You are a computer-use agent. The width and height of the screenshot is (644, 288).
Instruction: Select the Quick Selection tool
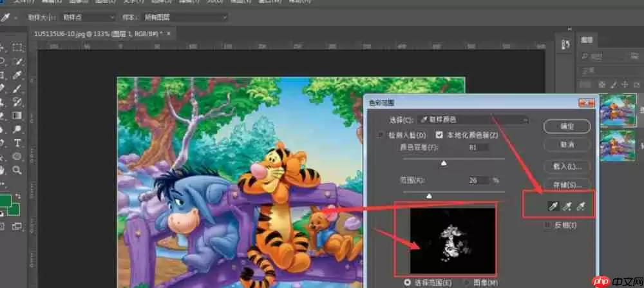(x=17, y=62)
